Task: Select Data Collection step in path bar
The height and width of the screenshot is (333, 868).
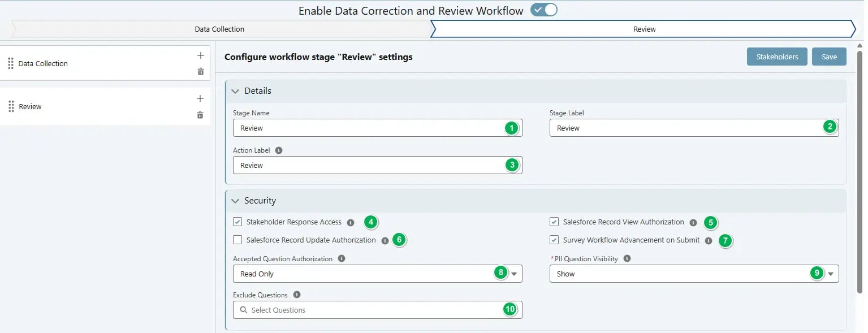Action: (219, 29)
